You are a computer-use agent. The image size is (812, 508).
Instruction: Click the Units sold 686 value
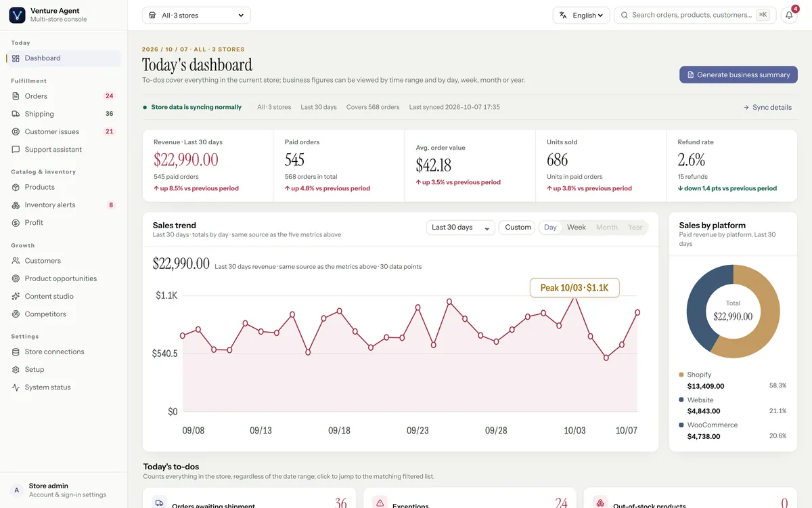tap(558, 160)
